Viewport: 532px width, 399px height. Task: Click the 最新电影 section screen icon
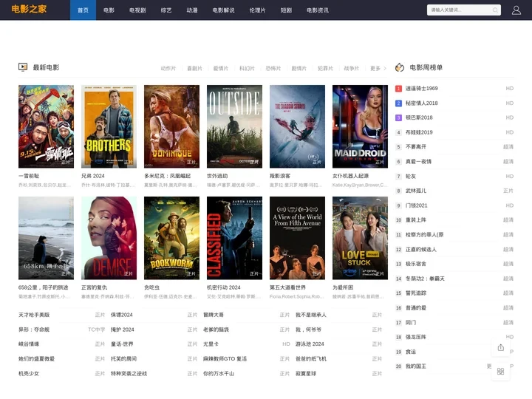(x=23, y=67)
